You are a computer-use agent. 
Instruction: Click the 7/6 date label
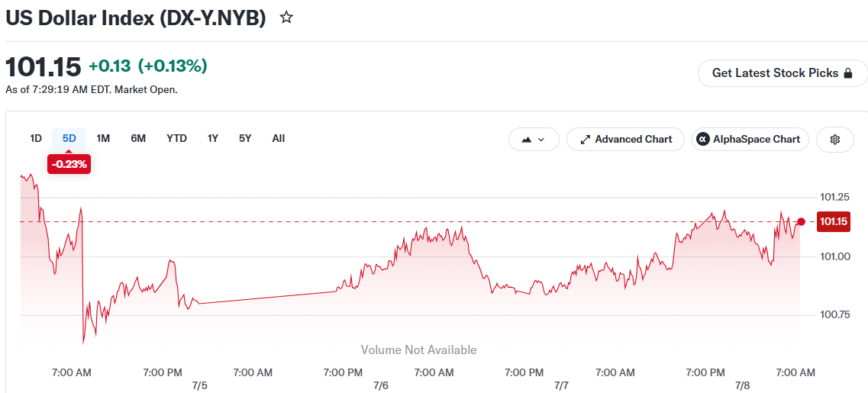(381, 385)
